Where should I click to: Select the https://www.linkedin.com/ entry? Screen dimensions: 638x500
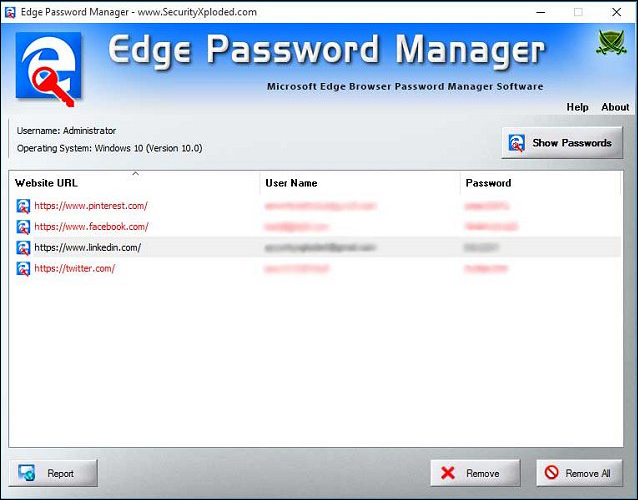(x=87, y=247)
